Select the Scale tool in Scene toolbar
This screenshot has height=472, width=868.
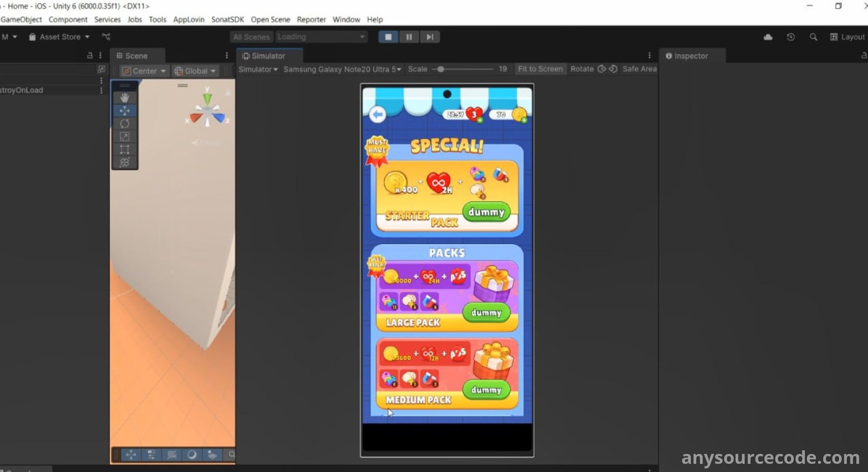point(124,137)
